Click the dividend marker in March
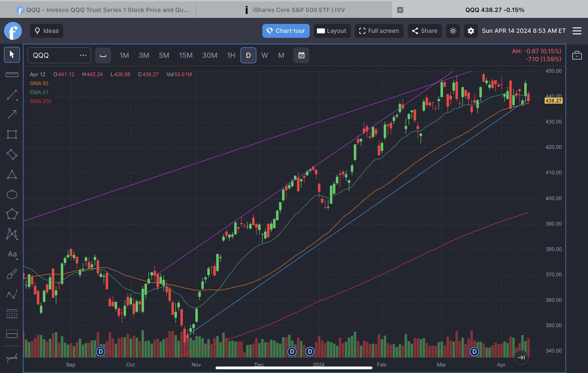The height and width of the screenshot is (373, 588). (474, 352)
